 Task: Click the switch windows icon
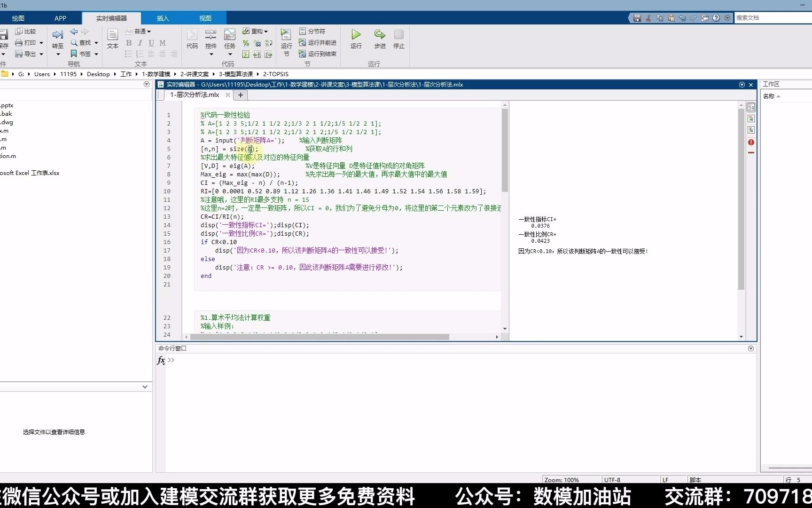click(x=705, y=18)
